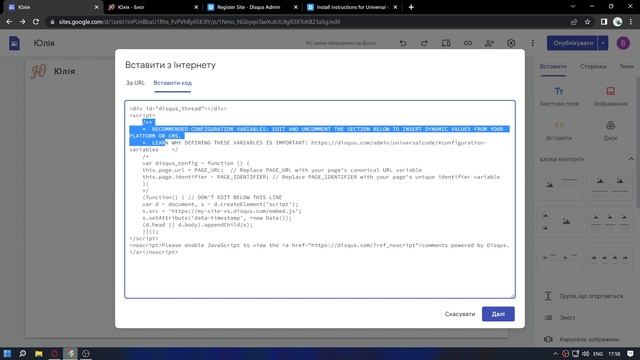Click the browser address bar URL
The width and height of the screenshot is (640, 360).
click(199, 22)
